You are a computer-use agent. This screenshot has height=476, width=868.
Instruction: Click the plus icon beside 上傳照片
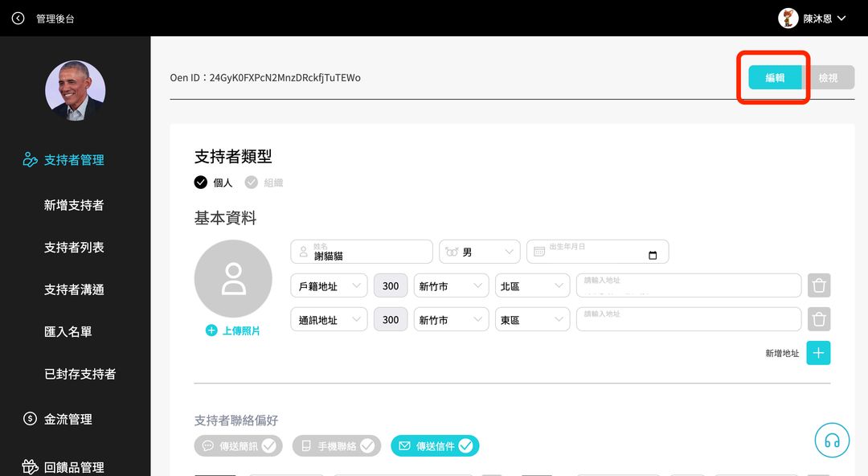pos(211,330)
